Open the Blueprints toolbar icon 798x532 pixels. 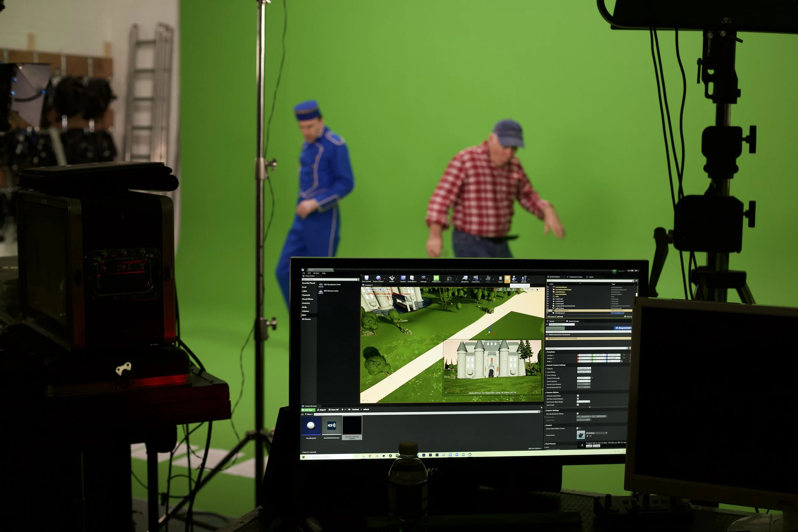point(465,279)
